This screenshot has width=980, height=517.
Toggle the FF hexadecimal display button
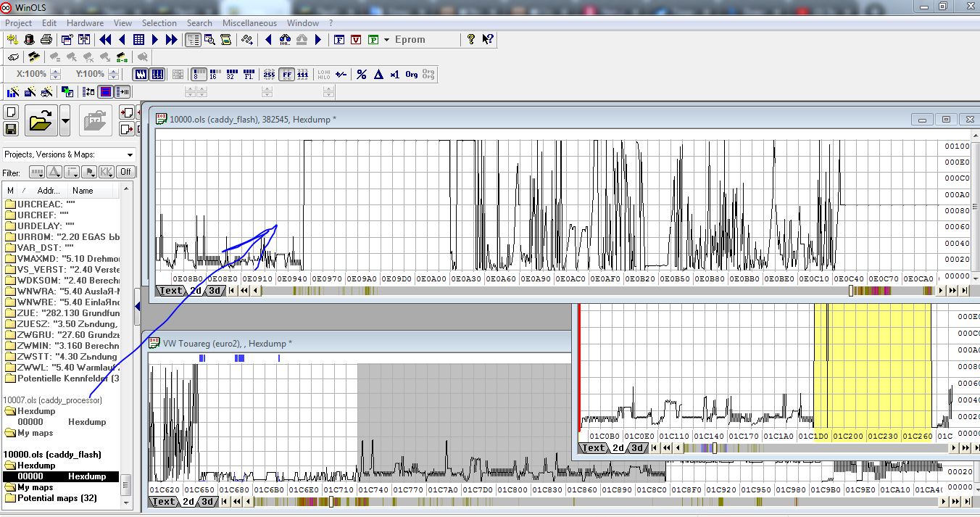point(286,74)
